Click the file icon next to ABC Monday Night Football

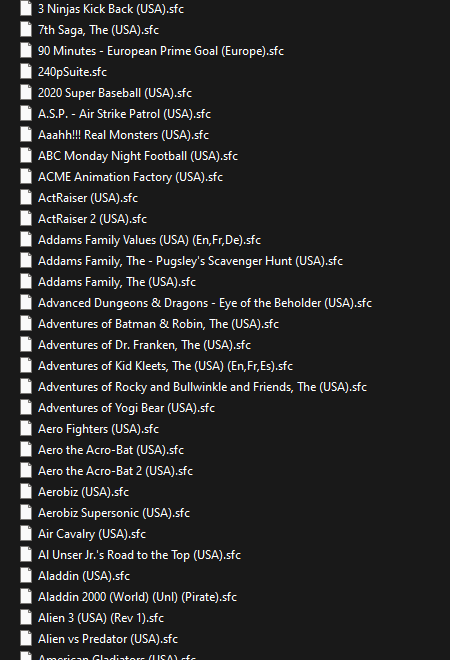tap(26, 155)
